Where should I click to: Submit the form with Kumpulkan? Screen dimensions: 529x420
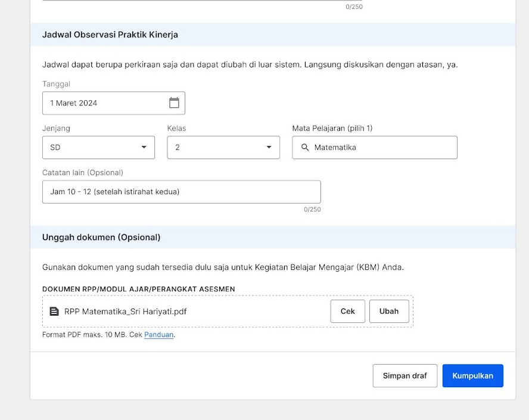pyautogui.click(x=472, y=376)
